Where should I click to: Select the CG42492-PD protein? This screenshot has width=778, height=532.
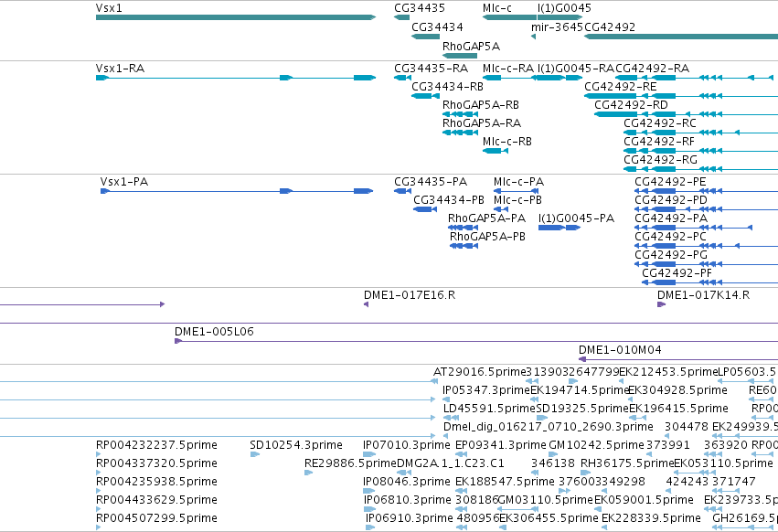click(706, 209)
